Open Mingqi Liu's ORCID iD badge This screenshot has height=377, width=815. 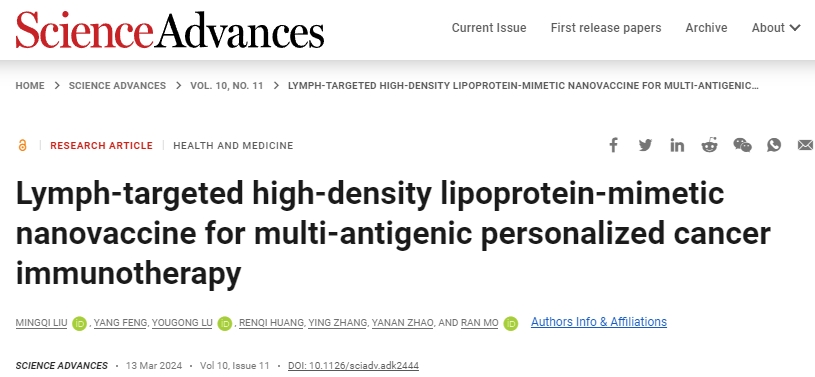click(80, 323)
